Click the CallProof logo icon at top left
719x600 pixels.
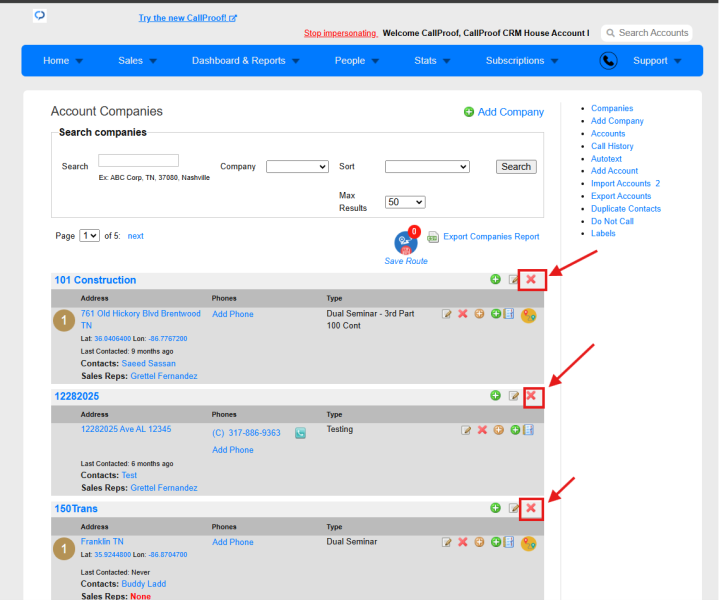click(40, 16)
